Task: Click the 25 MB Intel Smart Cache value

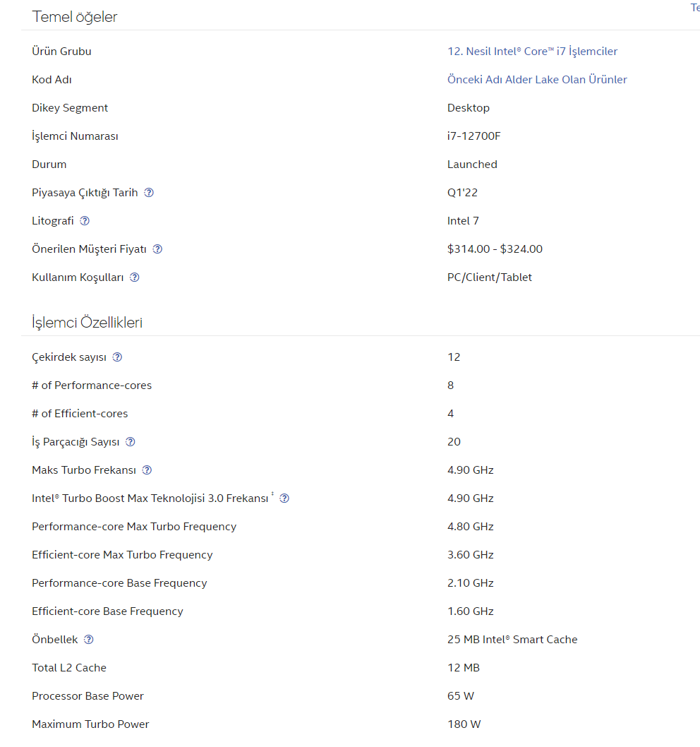Action: click(x=512, y=640)
